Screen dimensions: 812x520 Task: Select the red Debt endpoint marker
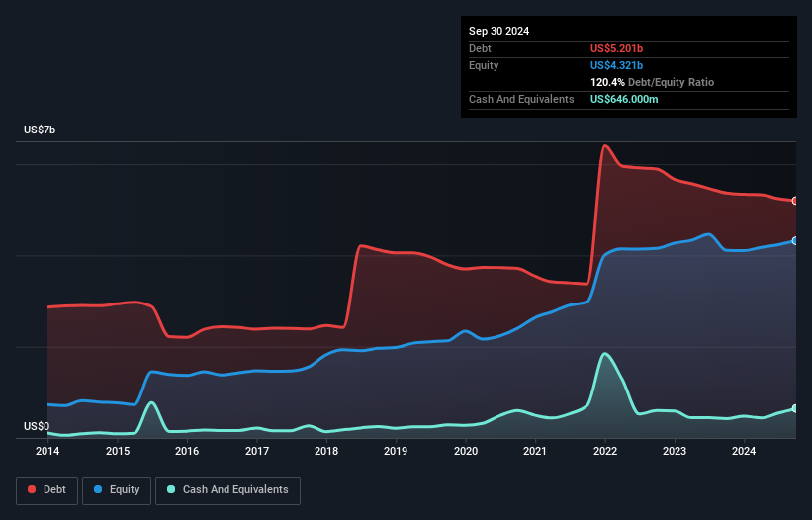[x=795, y=201]
